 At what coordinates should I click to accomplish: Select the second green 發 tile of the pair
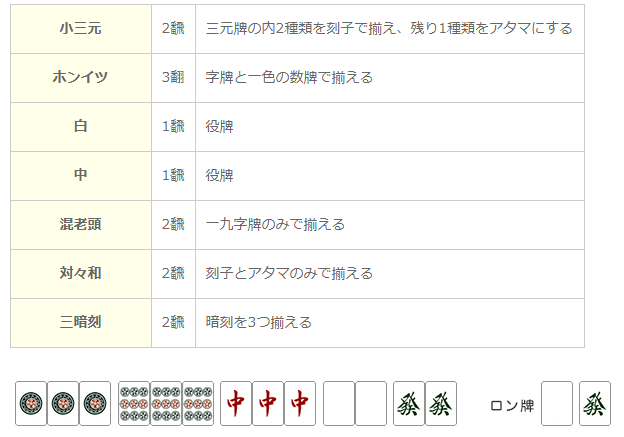(441, 404)
